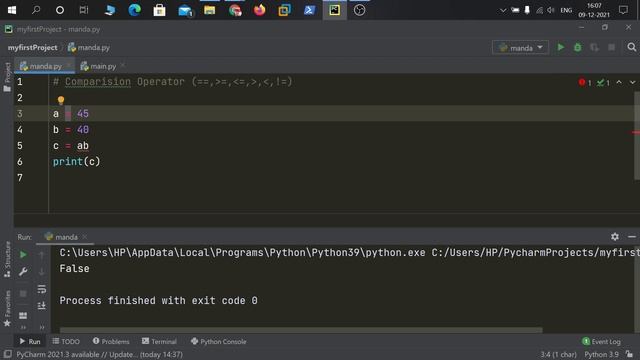Open the Windows notification center
The width and height of the screenshot is (640, 360).
pos(623,10)
